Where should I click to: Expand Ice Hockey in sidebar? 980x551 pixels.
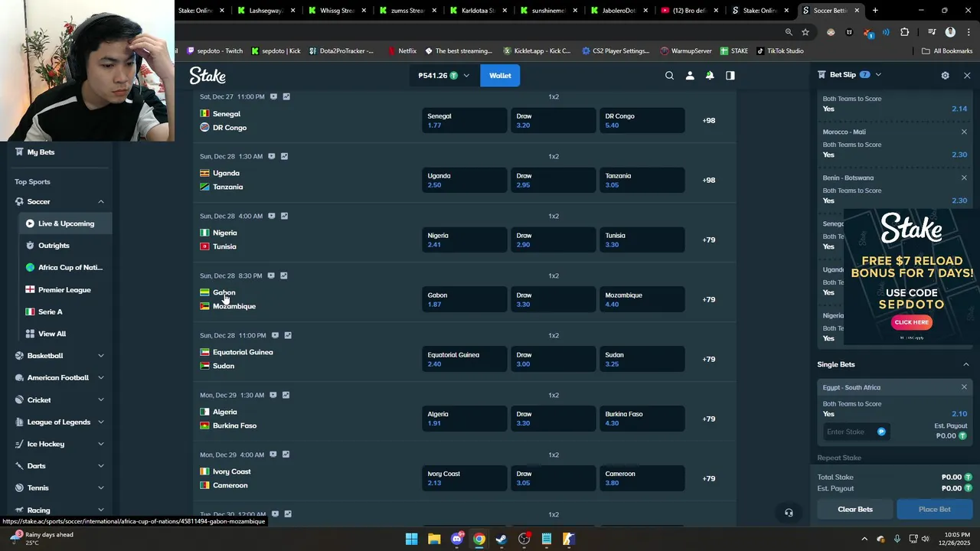point(100,444)
